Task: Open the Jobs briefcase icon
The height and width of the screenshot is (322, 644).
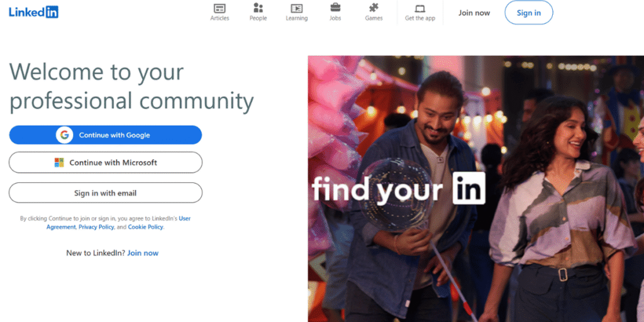Action: click(x=335, y=8)
